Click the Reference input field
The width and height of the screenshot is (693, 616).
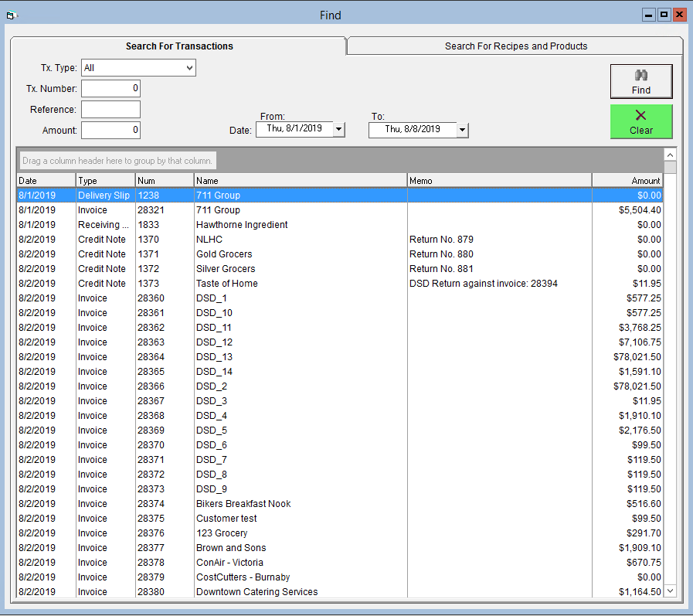pyautogui.click(x=110, y=109)
